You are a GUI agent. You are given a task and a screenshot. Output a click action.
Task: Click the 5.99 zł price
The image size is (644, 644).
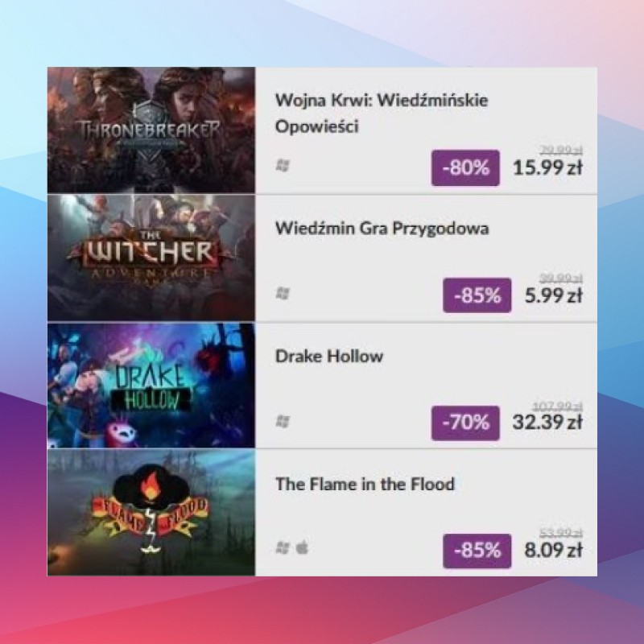[553, 295]
